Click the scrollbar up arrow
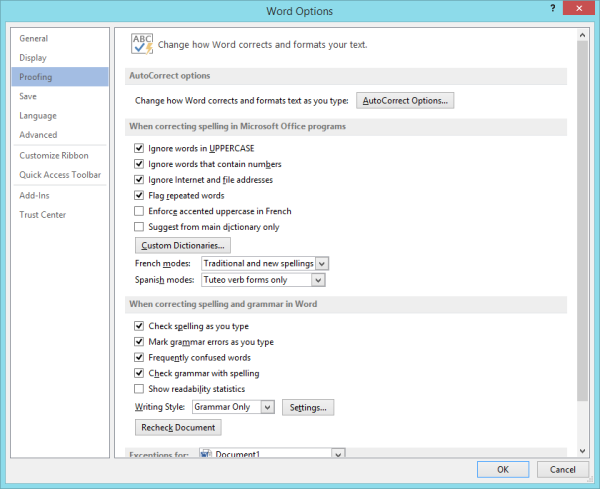The height and width of the screenshot is (489, 600). pos(582,35)
